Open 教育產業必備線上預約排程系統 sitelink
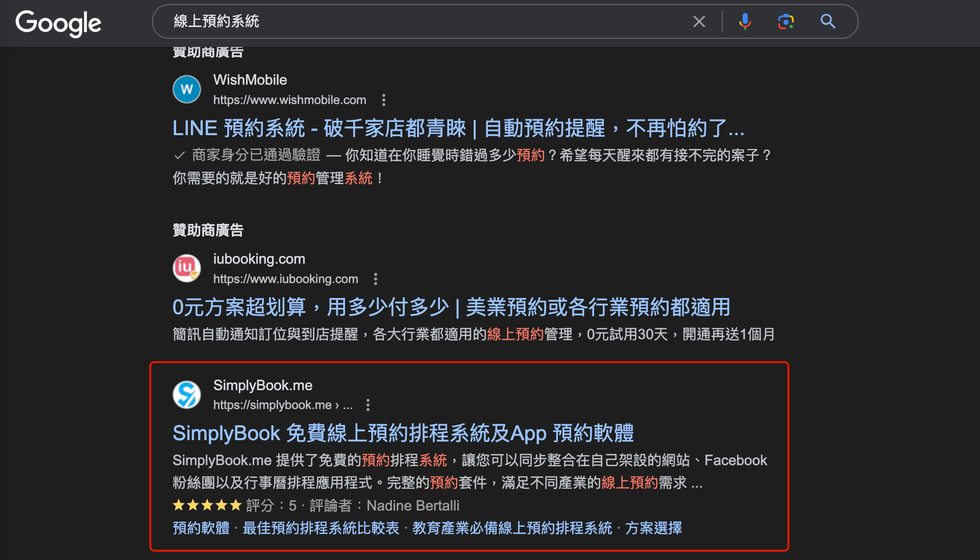 click(512, 528)
